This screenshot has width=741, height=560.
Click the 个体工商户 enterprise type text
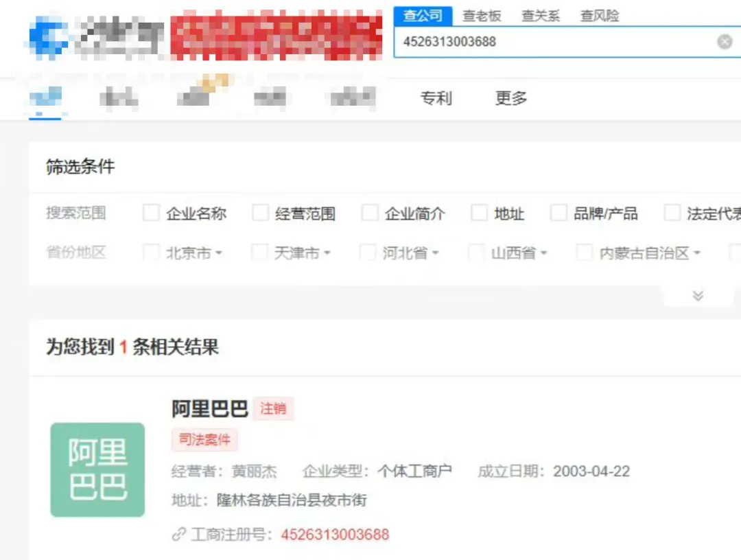[415, 471]
